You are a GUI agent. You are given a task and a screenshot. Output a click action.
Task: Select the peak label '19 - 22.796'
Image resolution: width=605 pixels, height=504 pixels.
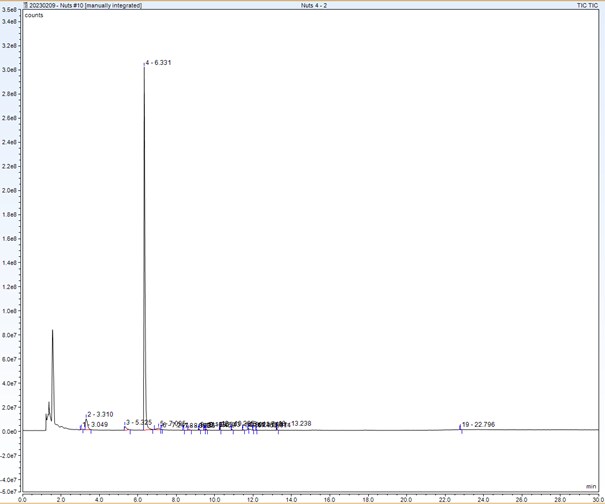[x=479, y=425]
